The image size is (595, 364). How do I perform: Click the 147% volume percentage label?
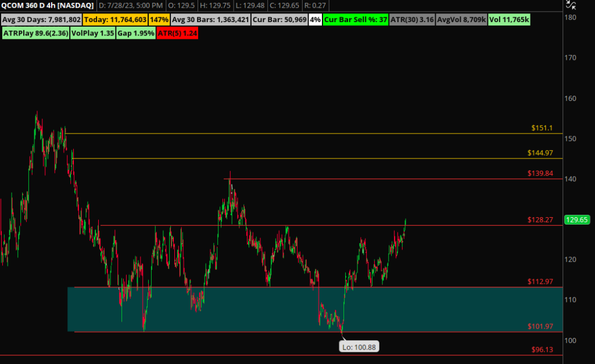click(159, 19)
